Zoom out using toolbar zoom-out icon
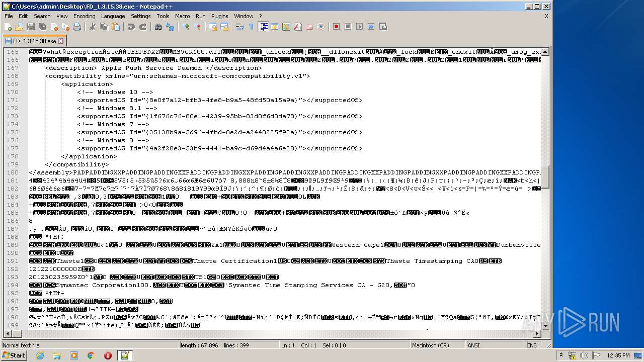Image resolution: width=644 pixels, height=362 pixels. pyautogui.click(x=197, y=27)
